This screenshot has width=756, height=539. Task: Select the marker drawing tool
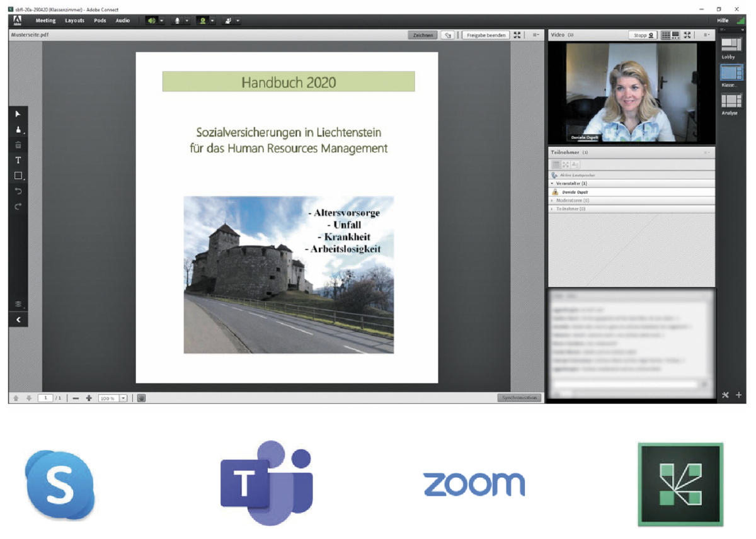18,130
